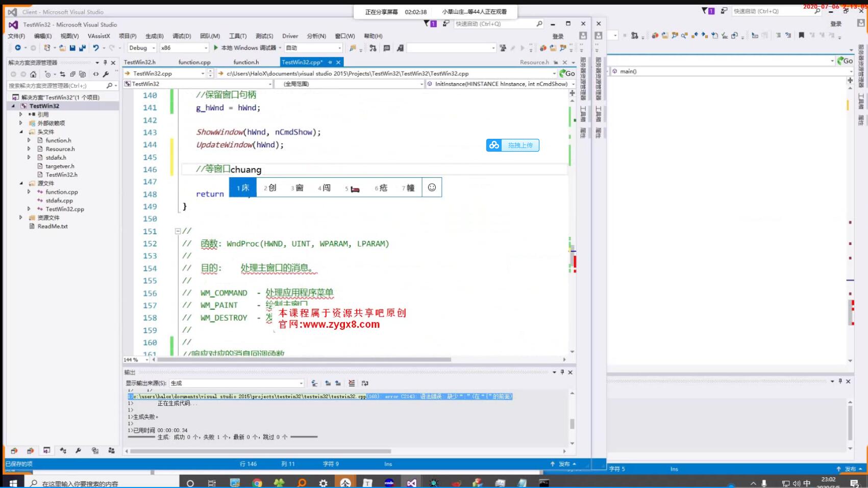Screen dimensions: 868x488
Task: Expand the 引用 references node
Action: (x=21, y=114)
